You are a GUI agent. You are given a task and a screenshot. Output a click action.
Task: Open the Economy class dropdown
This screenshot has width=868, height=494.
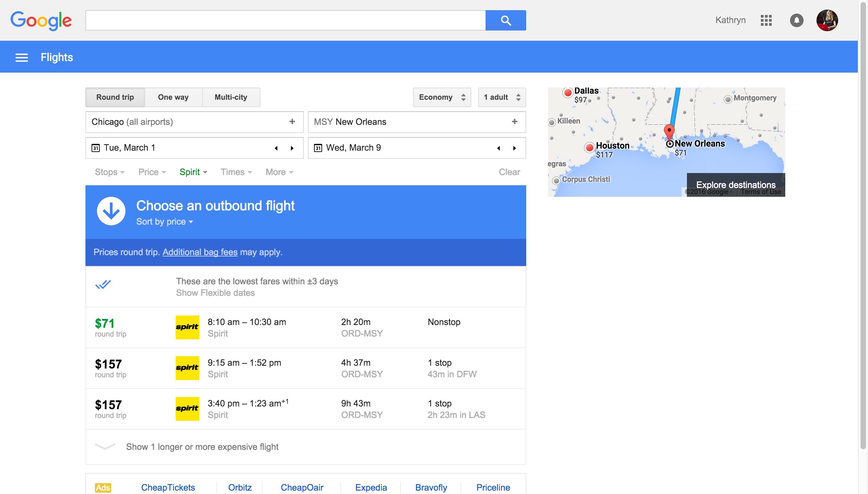pyautogui.click(x=442, y=97)
